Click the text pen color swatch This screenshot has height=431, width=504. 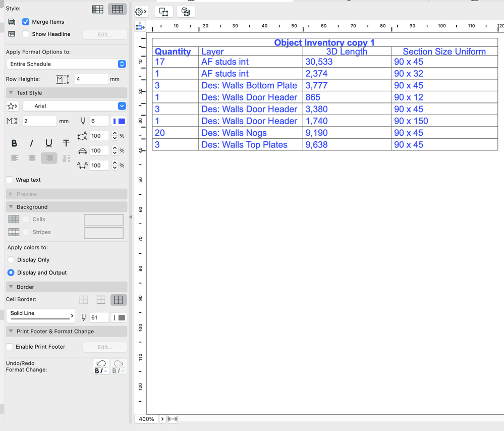(119, 121)
